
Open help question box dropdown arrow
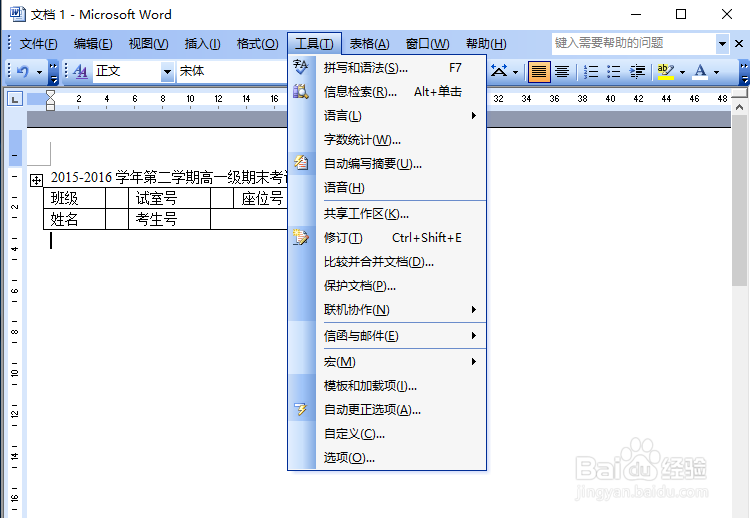tap(722, 44)
